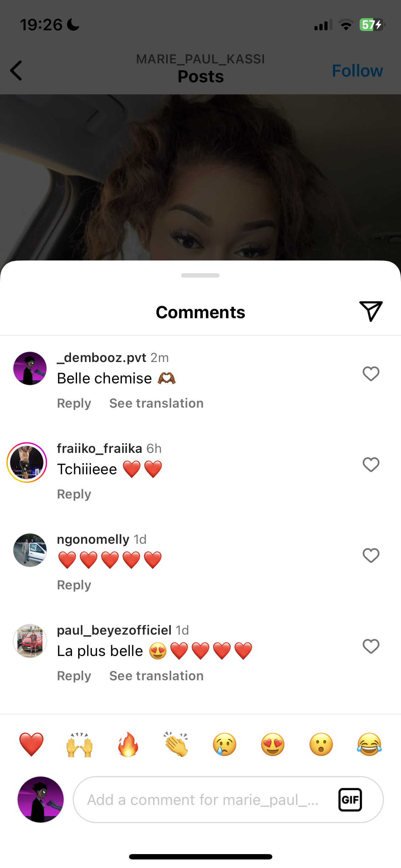Like the paul_beyezofficiel comment
The image size is (401, 868).
pos(371,646)
